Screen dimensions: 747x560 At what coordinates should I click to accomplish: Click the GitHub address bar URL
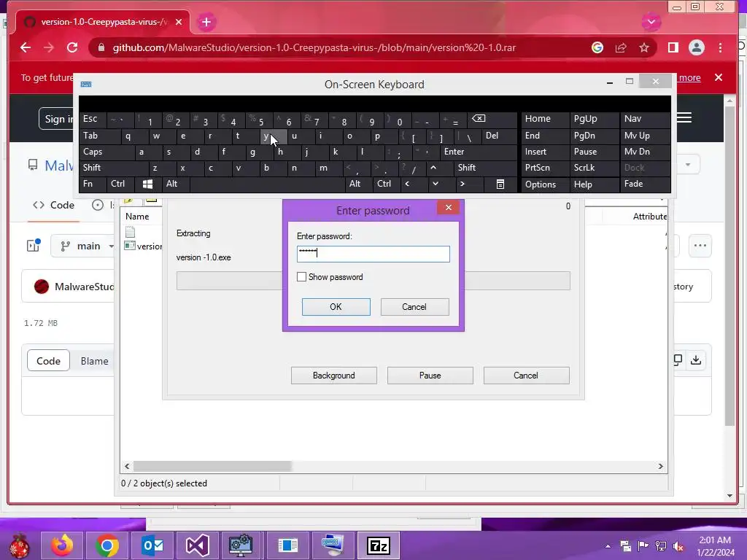click(x=314, y=47)
